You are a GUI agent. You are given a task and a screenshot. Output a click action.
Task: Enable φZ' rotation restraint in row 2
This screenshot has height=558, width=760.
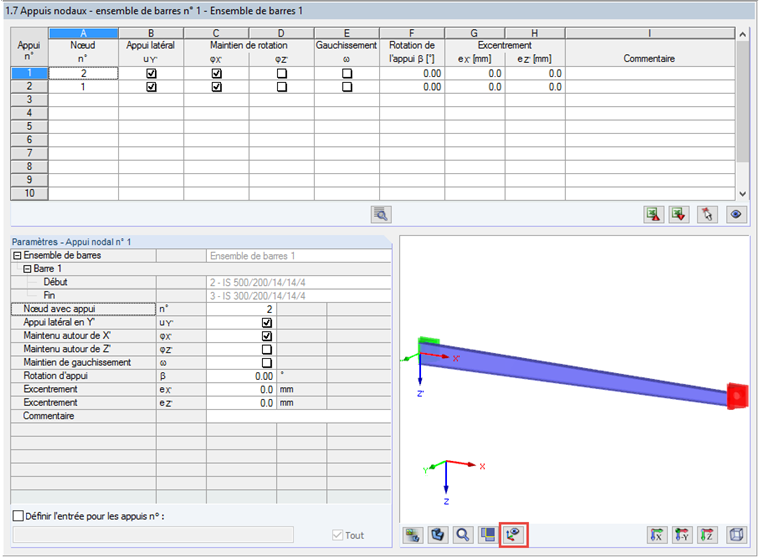pyautogui.click(x=282, y=87)
